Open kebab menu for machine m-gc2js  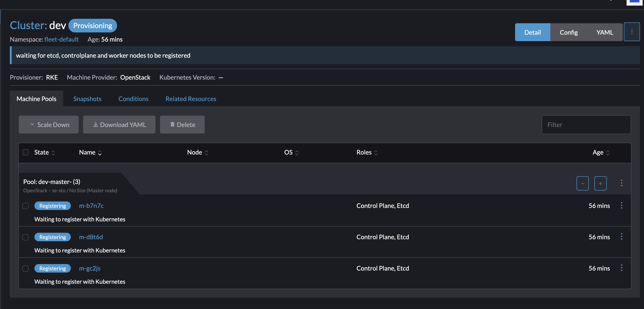coord(622,268)
